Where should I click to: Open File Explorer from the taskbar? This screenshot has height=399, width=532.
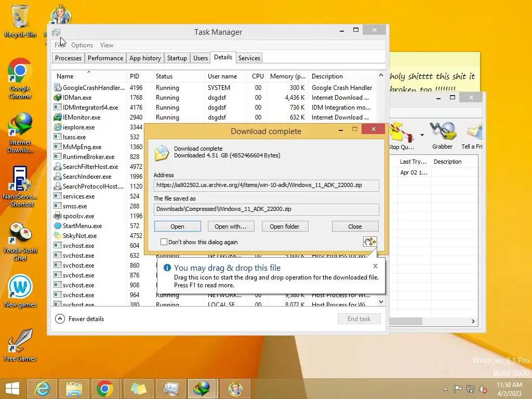pos(74,389)
